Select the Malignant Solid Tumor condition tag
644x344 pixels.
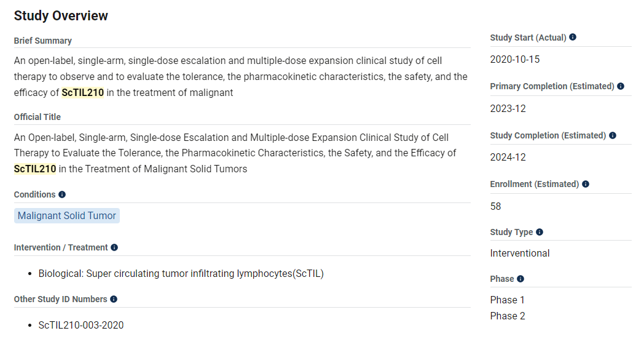click(67, 216)
